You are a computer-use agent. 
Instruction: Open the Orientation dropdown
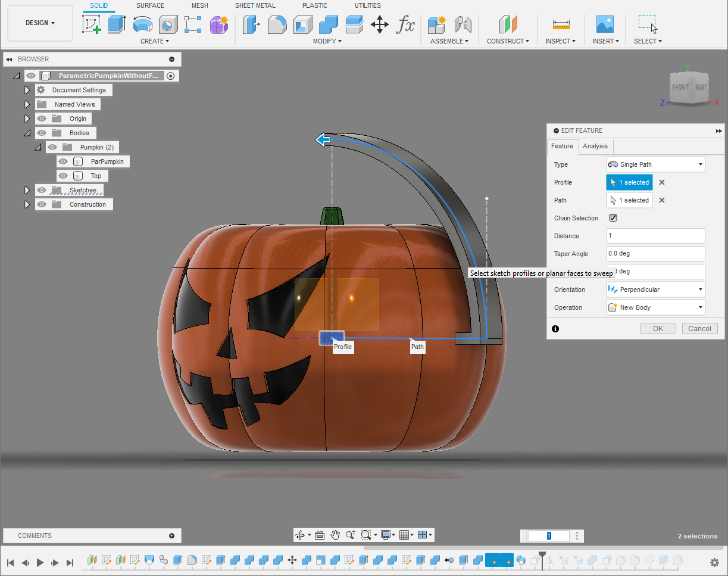click(x=655, y=289)
